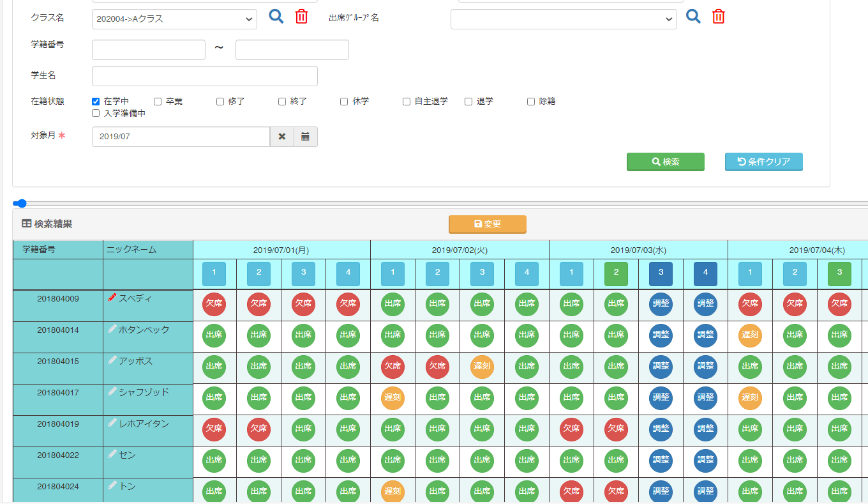Viewport: 868px width, 504px height.
Task: Open the クラス名 dropdown showing 202004->Aクラス
Action: [174, 19]
